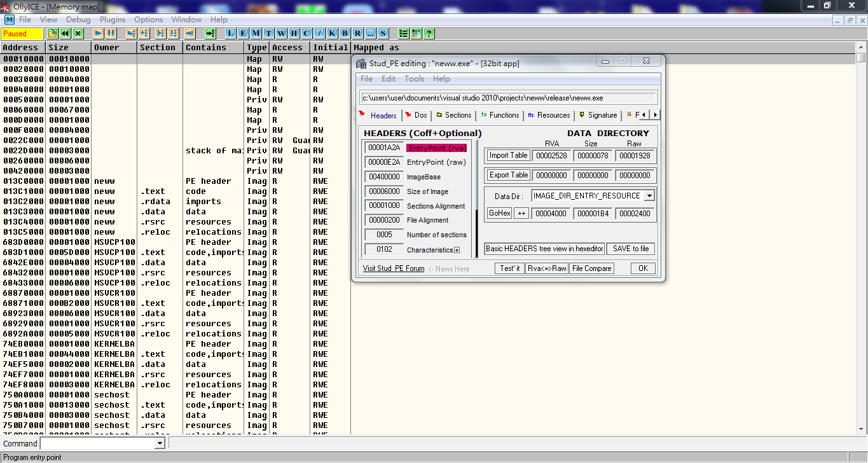868x463 pixels.
Task: Click the Restart program rewind icon
Action: [x=65, y=33]
